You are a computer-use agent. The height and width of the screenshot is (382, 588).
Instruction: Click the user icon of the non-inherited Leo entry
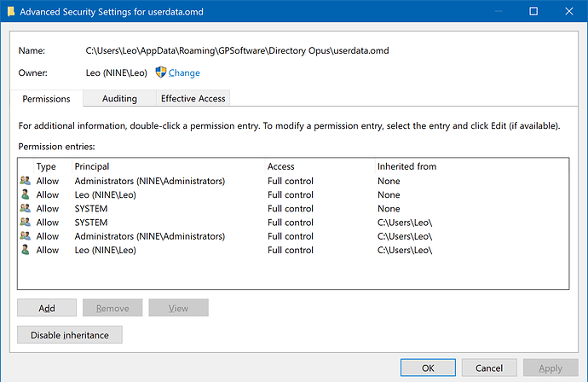click(25, 194)
